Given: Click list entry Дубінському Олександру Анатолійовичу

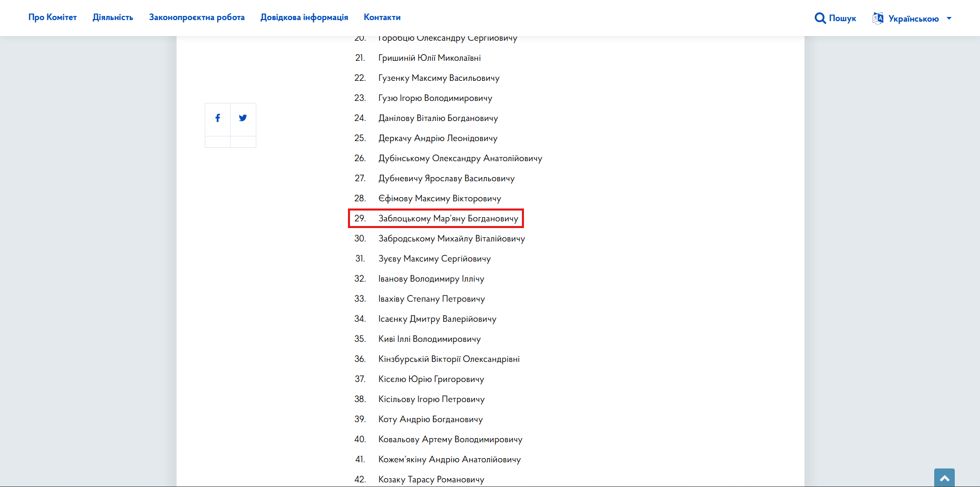Looking at the screenshot, I should tap(460, 158).
